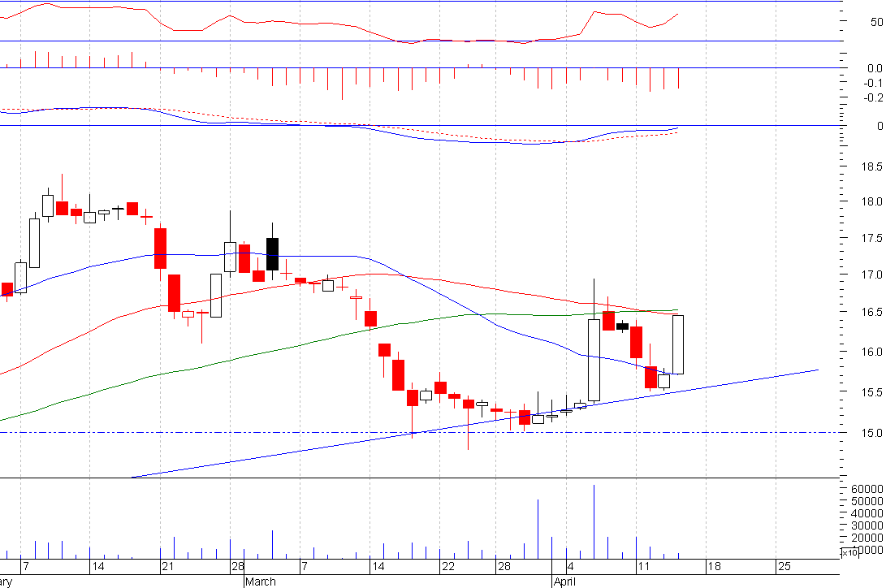
Task: Click the 20000 volume axis label
Action: [867, 538]
